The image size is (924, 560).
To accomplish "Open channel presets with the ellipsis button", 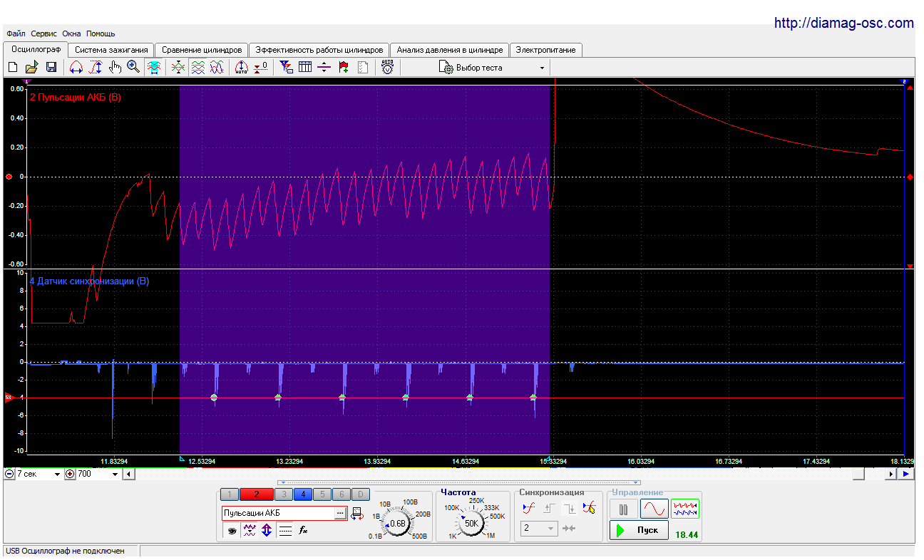I will 340,513.
